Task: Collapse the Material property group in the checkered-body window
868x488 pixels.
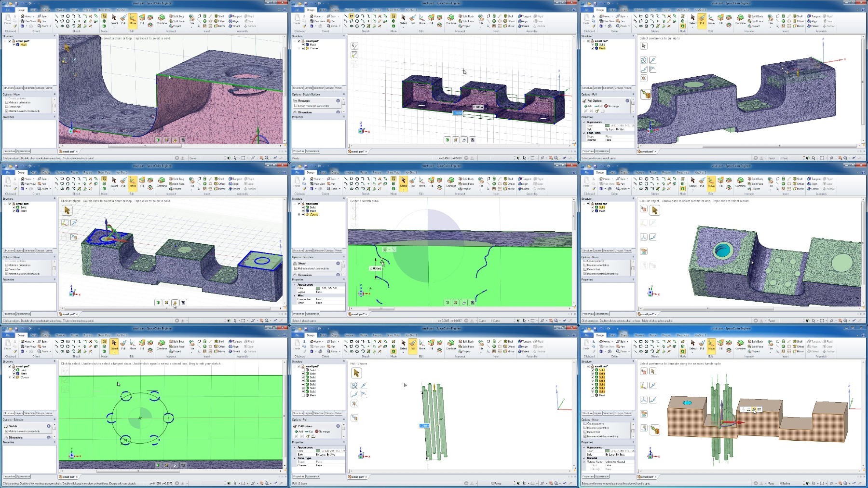Action: 584,458
